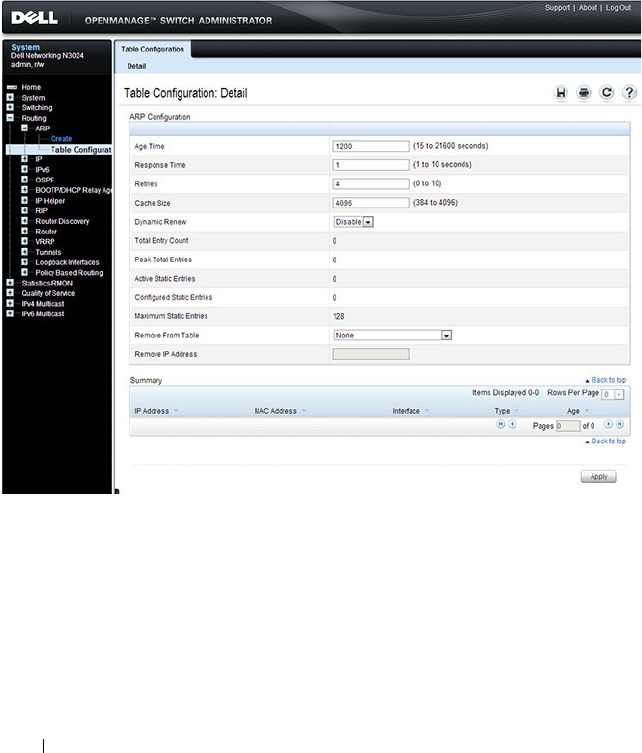The image size is (642, 753).
Task: Click the Support link
Action: point(557,8)
